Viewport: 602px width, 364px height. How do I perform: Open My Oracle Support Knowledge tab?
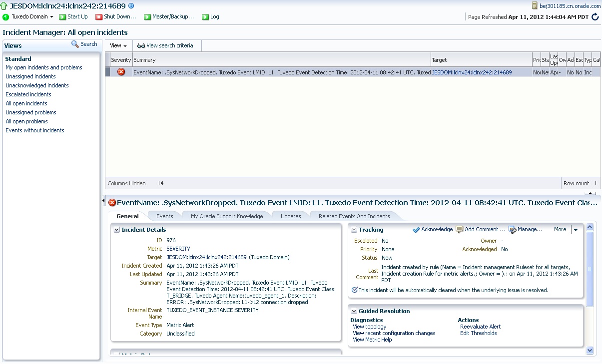click(x=227, y=216)
